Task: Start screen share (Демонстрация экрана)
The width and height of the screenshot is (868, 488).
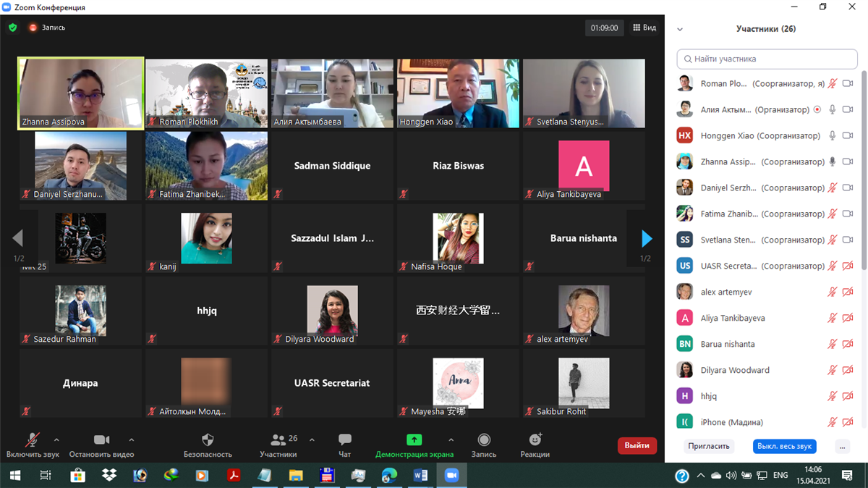Action: click(414, 440)
